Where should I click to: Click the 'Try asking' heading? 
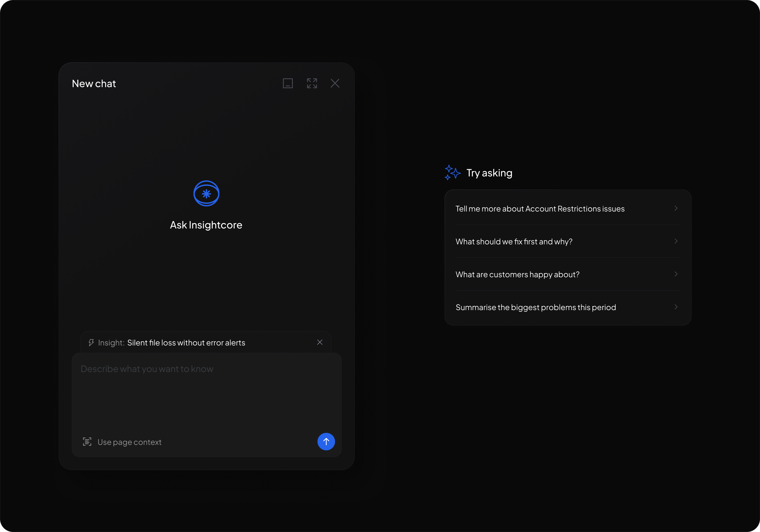[489, 173]
